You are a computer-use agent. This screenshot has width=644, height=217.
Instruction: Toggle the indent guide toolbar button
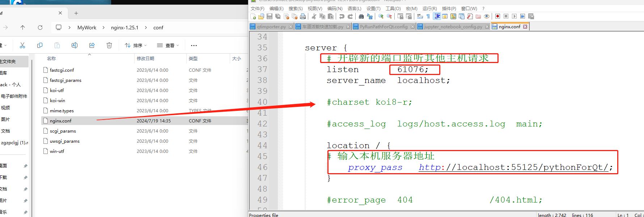pos(437,16)
